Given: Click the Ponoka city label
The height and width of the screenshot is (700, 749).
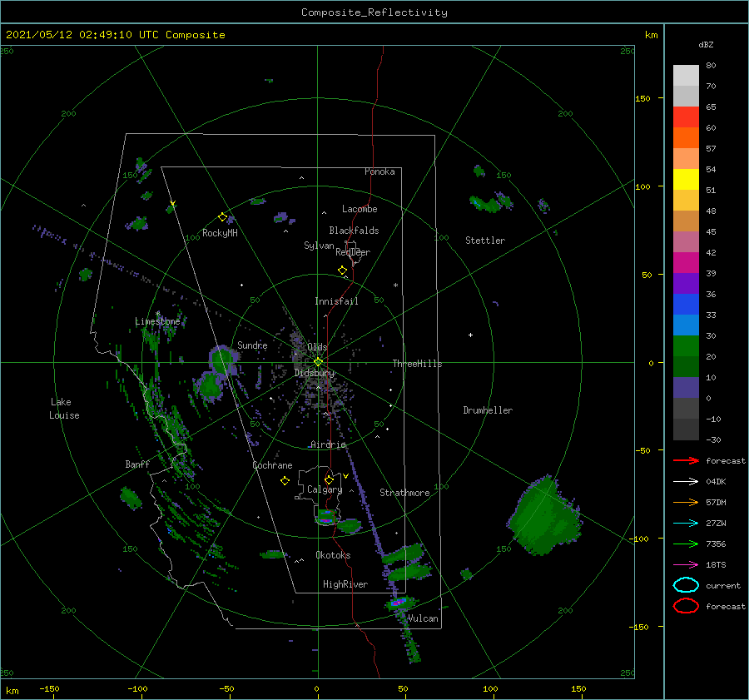Looking at the screenshot, I should coord(379,171).
